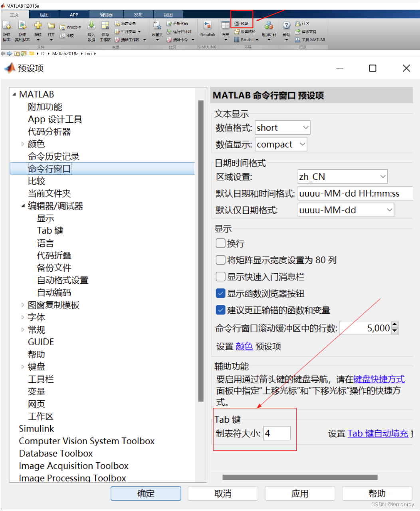The image size is (420, 511).
Task: Click the 社区 (Community) icon
Action: pos(298,24)
